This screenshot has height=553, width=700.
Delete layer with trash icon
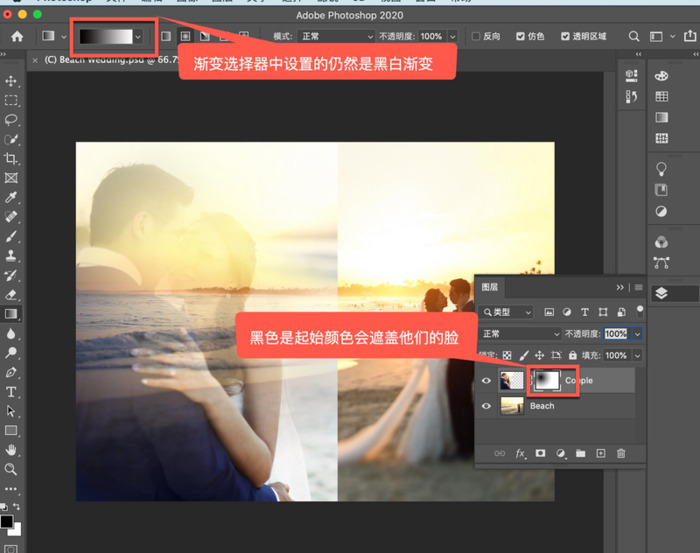pyautogui.click(x=621, y=453)
